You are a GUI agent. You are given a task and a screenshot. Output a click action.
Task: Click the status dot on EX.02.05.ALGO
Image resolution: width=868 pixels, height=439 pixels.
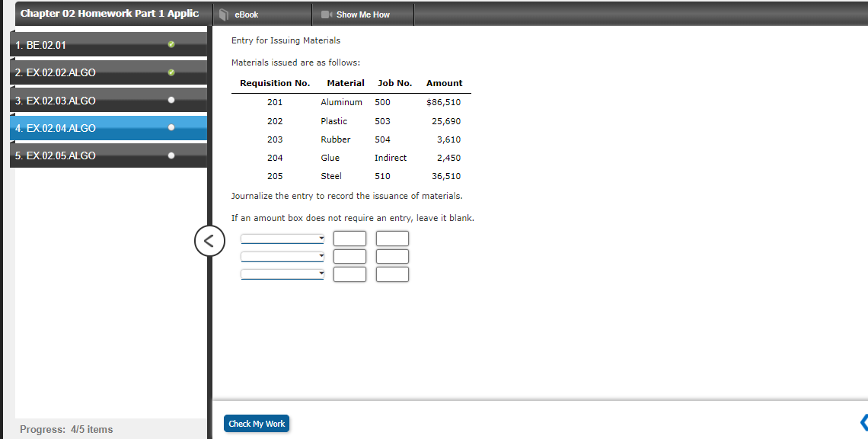tap(171, 153)
